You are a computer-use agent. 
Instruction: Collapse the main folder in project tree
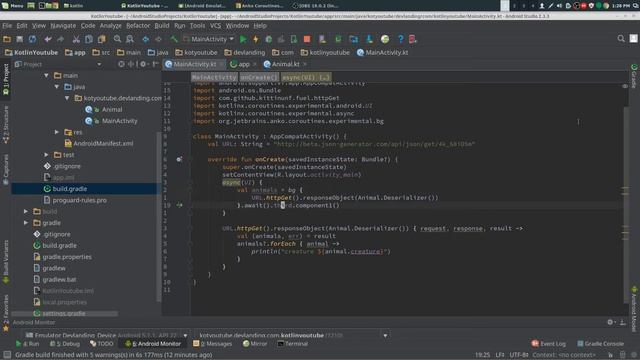(x=46, y=76)
